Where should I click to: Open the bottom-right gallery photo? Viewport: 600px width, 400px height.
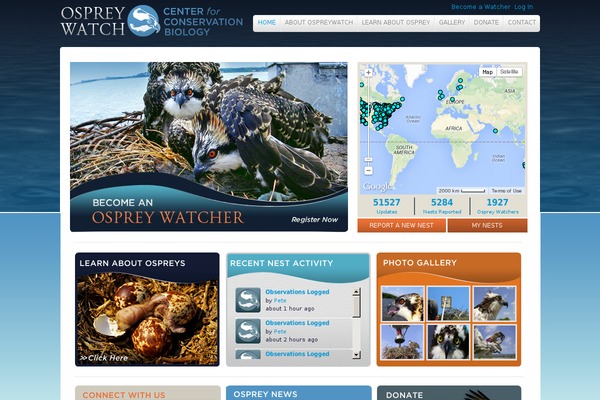tap(494, 342)
